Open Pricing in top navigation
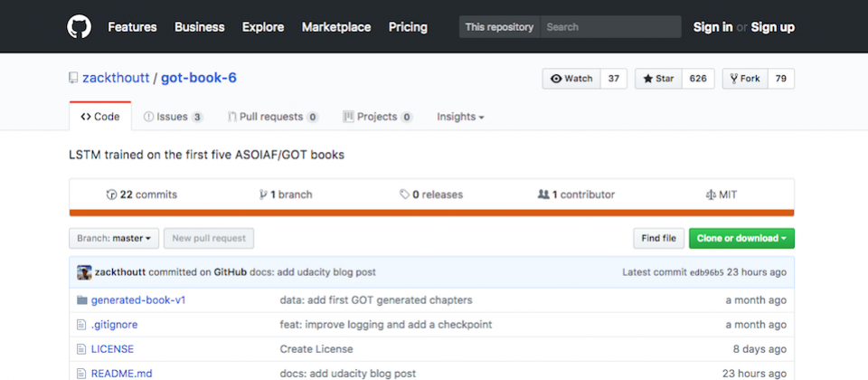 pos(408,26)
